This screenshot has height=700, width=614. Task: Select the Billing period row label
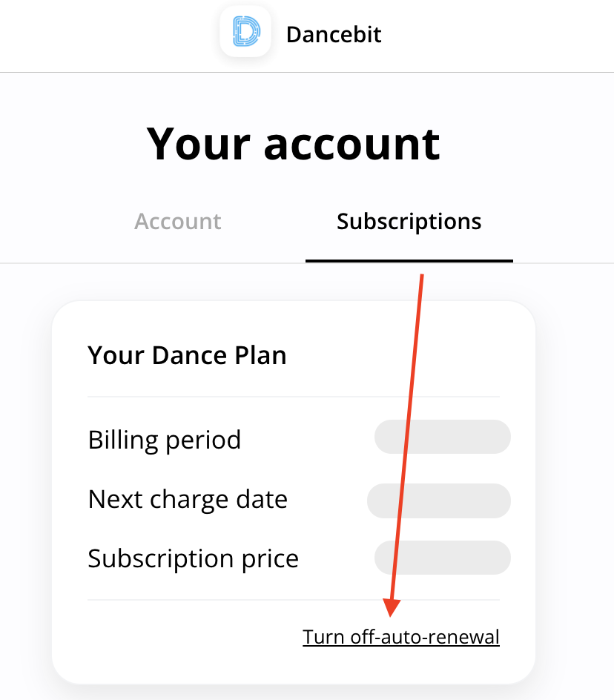click(x=164, y=439)
